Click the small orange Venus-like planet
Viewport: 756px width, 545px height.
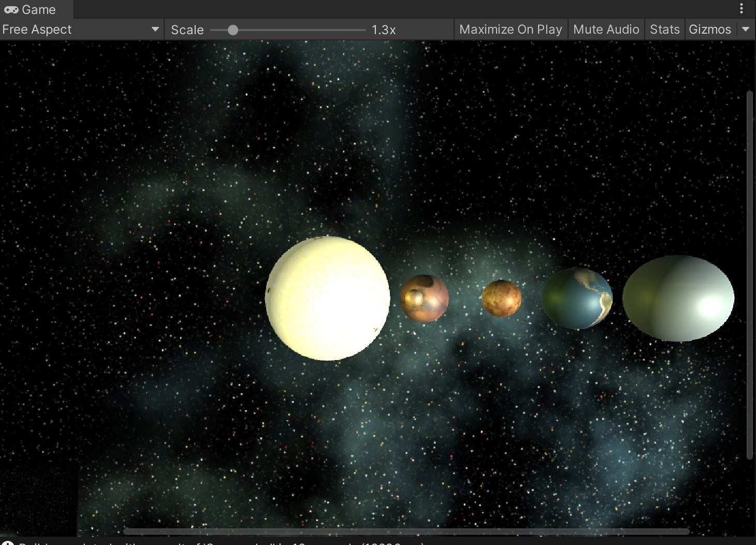click(x=502, y=298)
